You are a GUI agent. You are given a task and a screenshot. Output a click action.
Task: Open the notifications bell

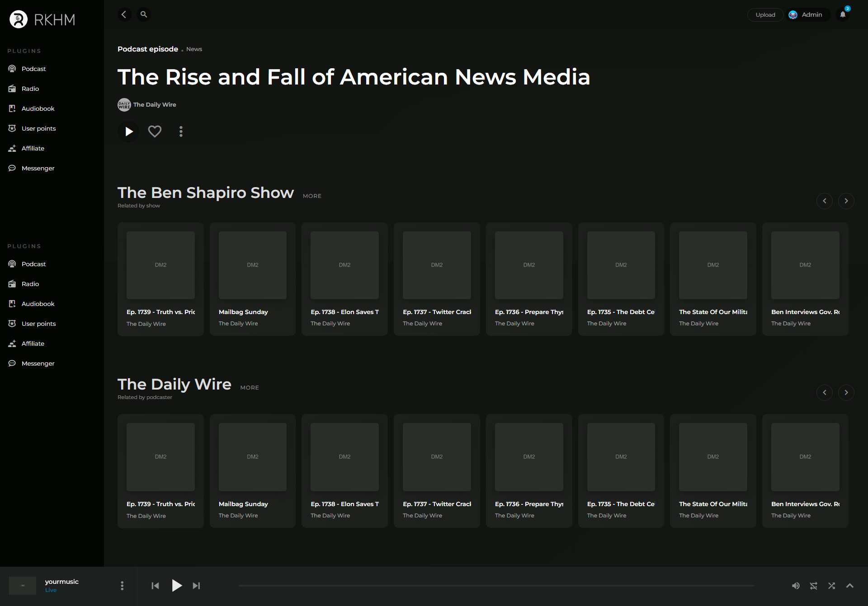pos(843,14)
